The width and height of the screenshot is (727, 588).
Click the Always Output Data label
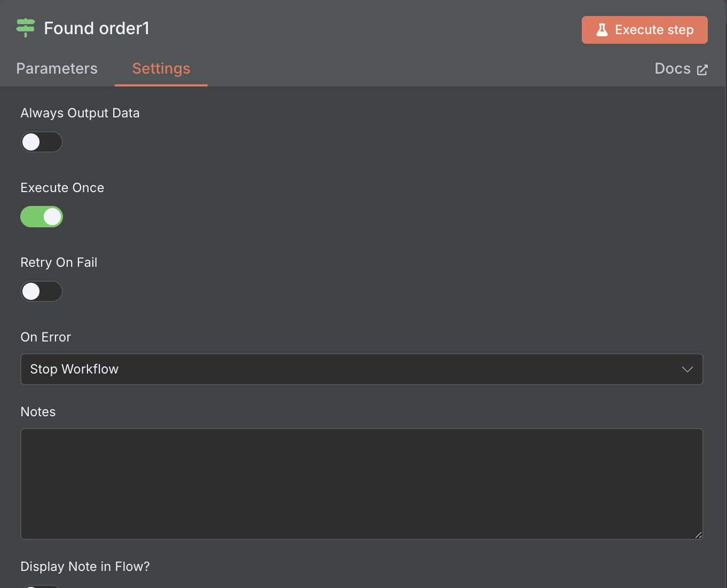(80, 113)
